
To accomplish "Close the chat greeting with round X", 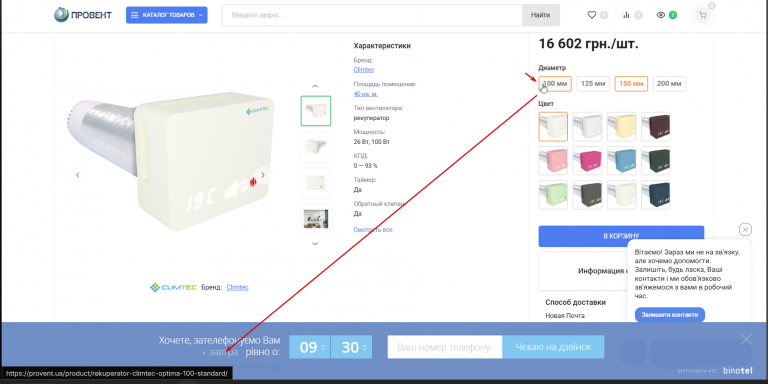I will tap(745, 229).
